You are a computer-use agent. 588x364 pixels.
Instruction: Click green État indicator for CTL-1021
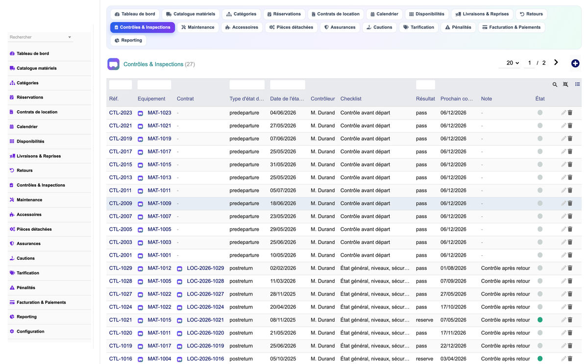click(x=540, y=320)
